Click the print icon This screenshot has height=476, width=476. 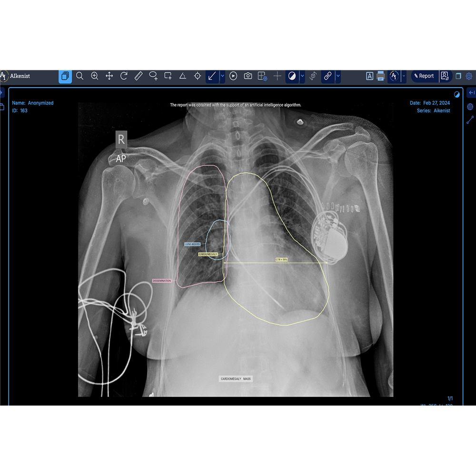(381, 76)
